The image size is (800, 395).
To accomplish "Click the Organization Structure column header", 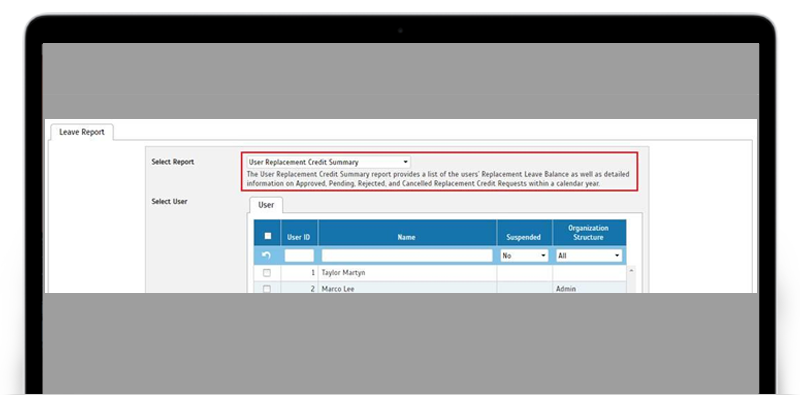I will pos(589,233).
